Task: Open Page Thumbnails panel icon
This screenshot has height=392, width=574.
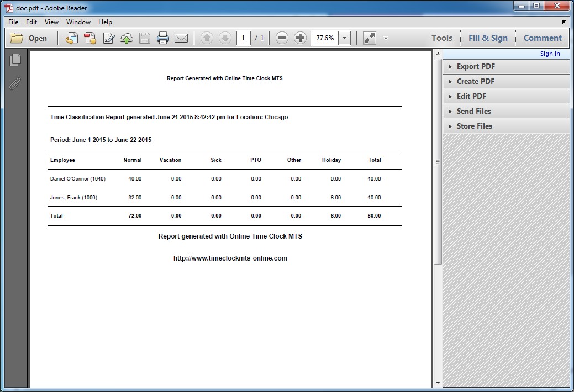Action: click(15, 60)
